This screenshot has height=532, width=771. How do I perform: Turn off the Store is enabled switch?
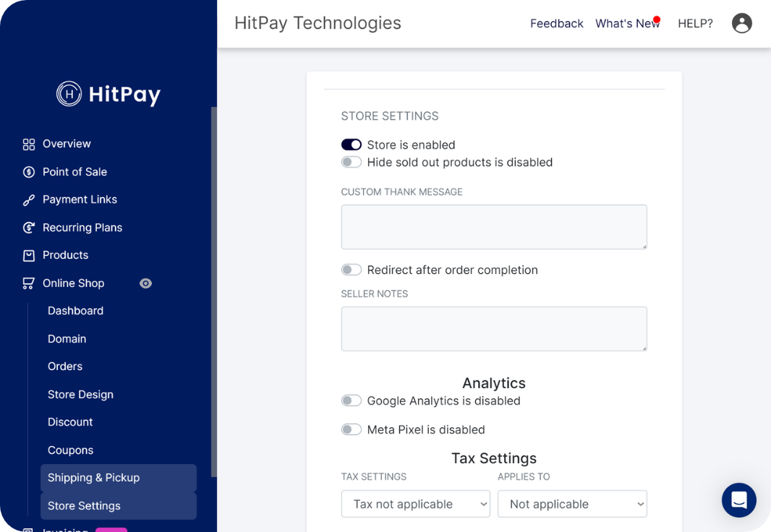[351, 145]
